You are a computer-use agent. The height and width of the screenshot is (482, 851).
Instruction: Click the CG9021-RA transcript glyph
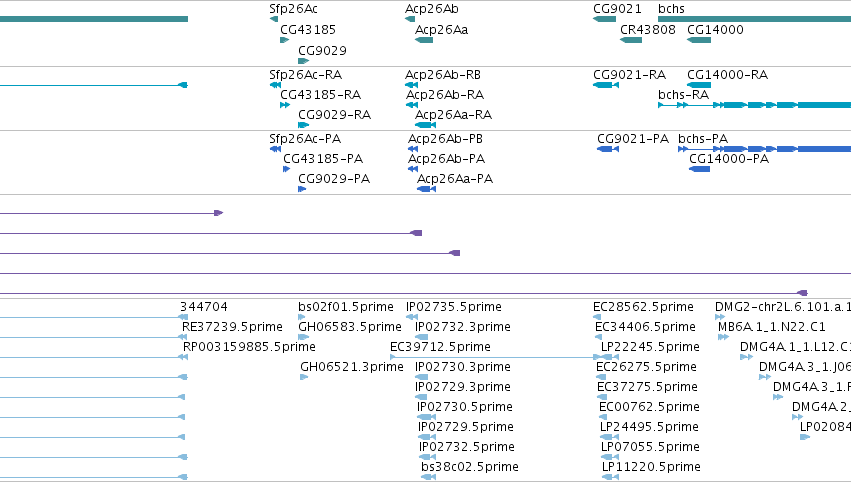(606, 85)
